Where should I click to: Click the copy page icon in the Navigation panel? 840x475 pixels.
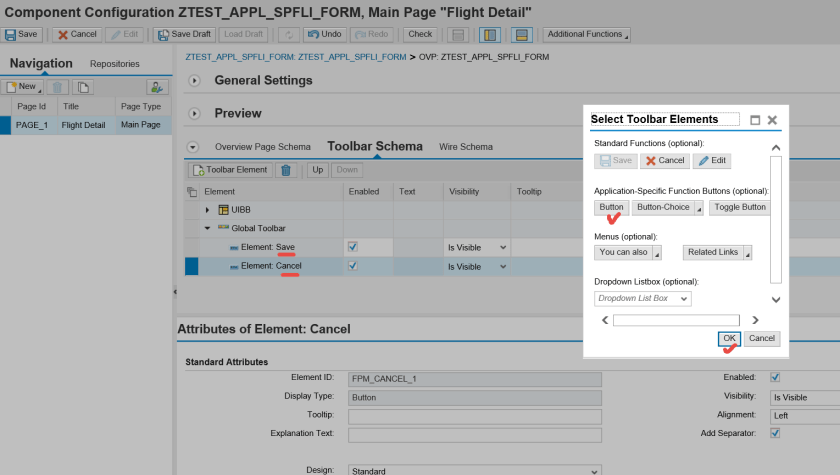point(83,87)
